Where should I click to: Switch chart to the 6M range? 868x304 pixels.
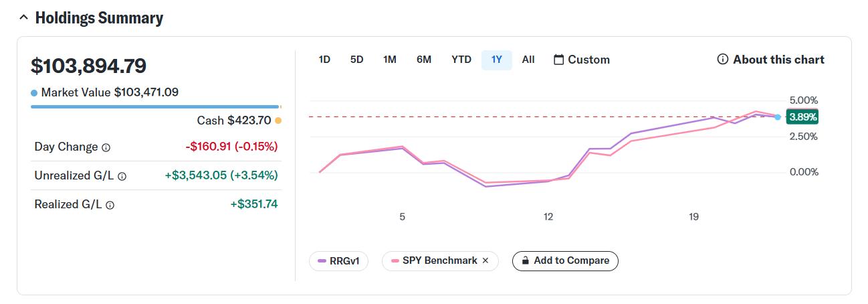click(424, 60)
